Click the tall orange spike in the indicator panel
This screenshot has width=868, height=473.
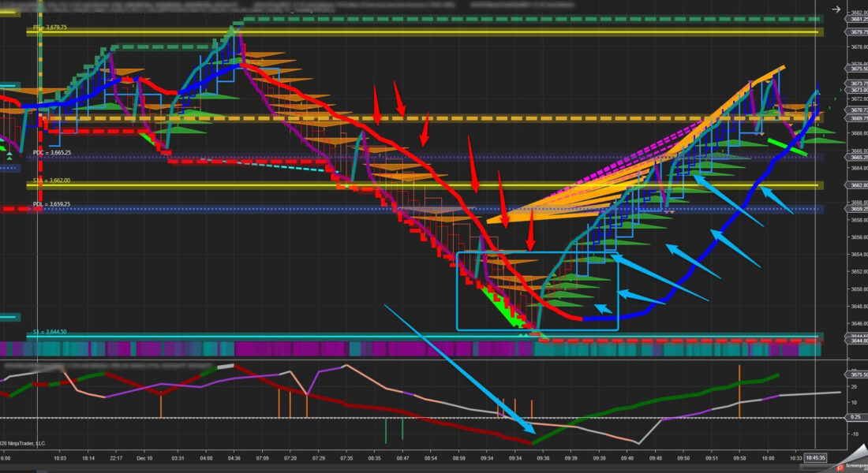click(739, 390)
